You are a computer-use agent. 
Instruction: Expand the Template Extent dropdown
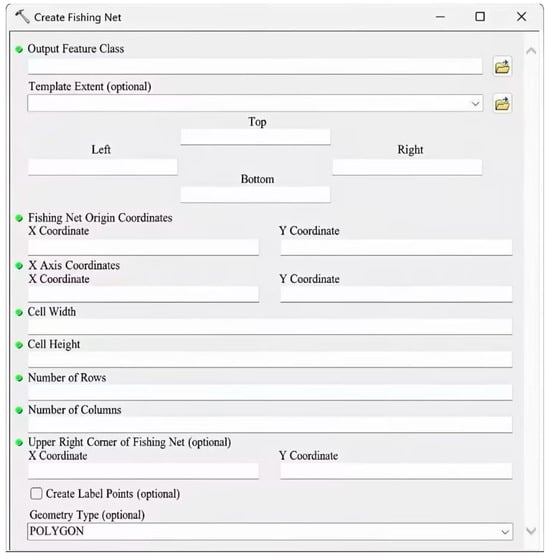(x=475, y=104)
